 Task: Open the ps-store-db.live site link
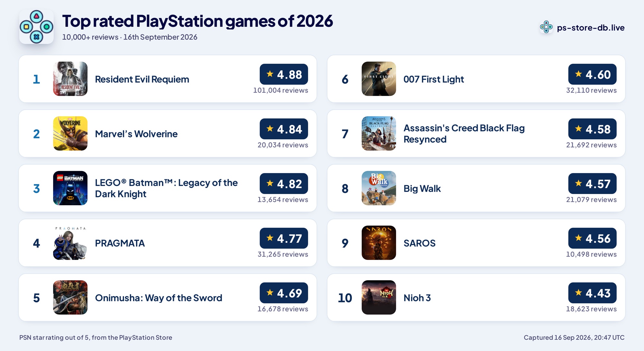pos(591,28)
